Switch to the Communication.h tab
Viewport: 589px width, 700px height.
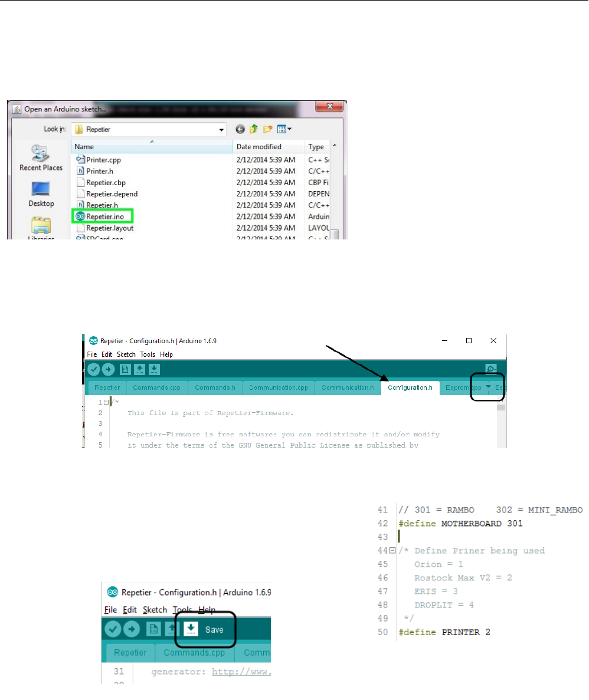(348, 387)
